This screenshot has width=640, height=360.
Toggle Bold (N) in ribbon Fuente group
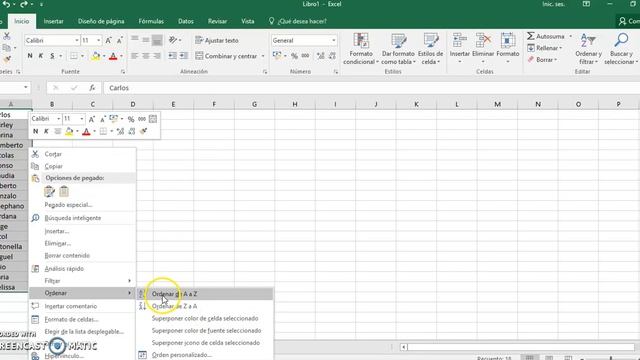pos(30,56)
